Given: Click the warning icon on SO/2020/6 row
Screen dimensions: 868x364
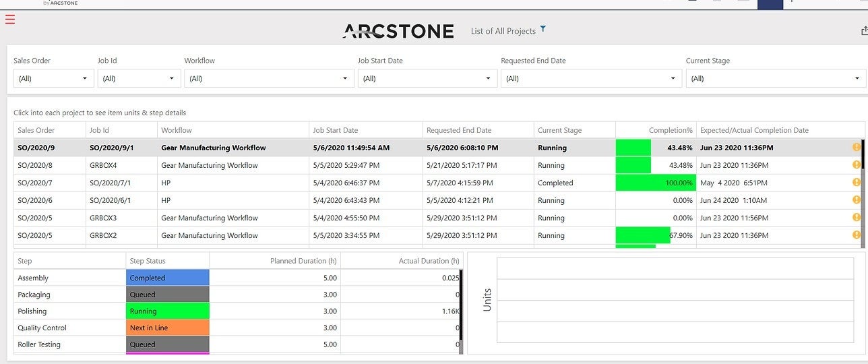Looking at the screenshot, I should [857, 200].
